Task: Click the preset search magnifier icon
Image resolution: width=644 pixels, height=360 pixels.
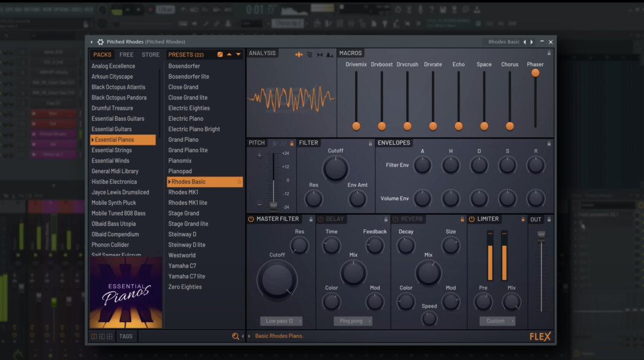Action: 236,336
